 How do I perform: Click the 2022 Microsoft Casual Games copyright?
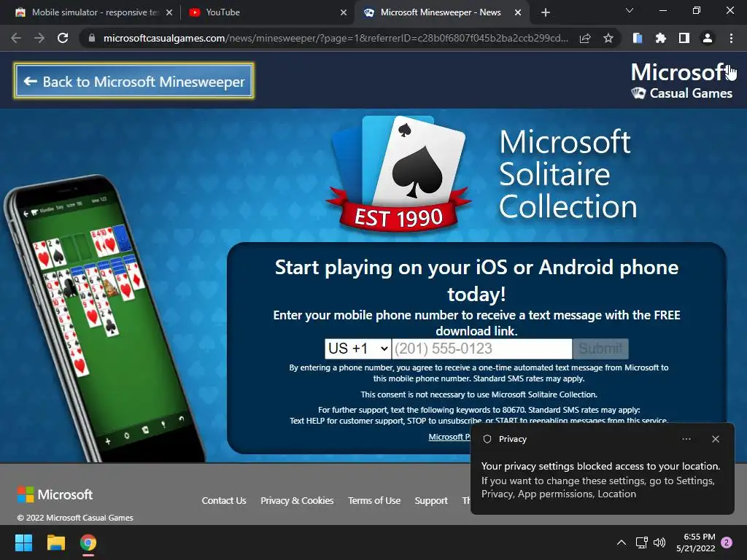point(75,518)
